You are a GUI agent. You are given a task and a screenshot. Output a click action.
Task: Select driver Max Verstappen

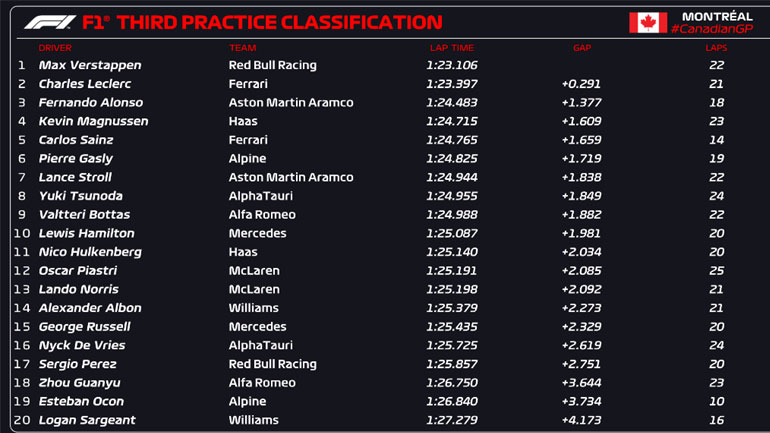coord(89,65)
